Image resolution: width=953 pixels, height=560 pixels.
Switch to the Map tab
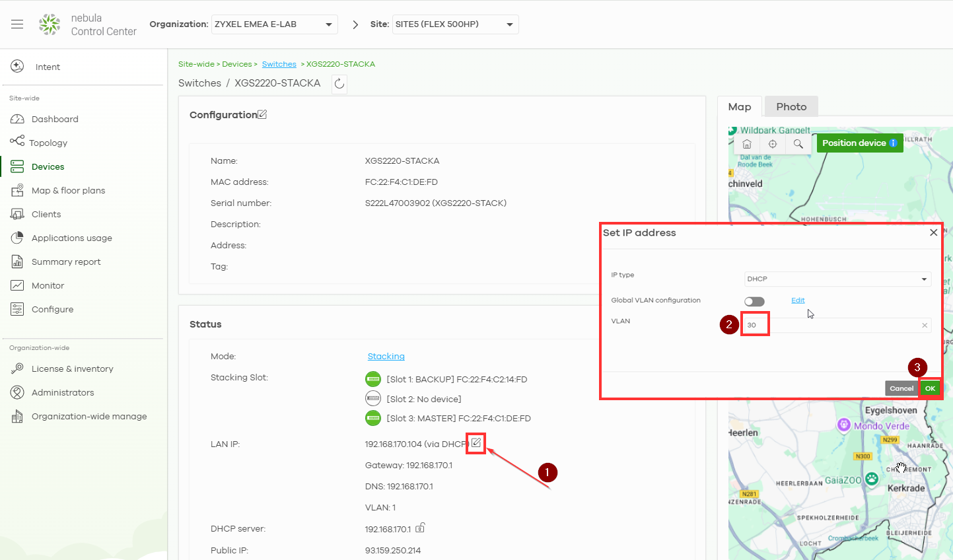tap(740, 106)
